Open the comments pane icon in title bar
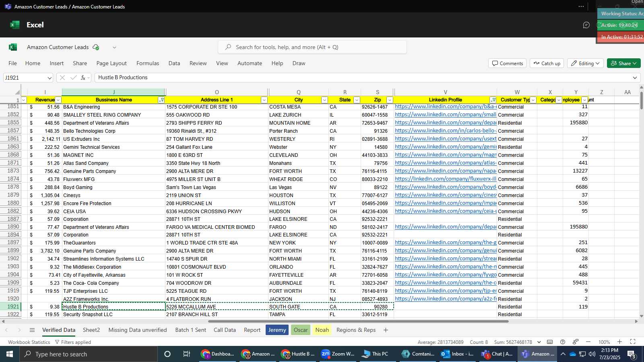This screenshot has height=362, width=644. [586, 25]
